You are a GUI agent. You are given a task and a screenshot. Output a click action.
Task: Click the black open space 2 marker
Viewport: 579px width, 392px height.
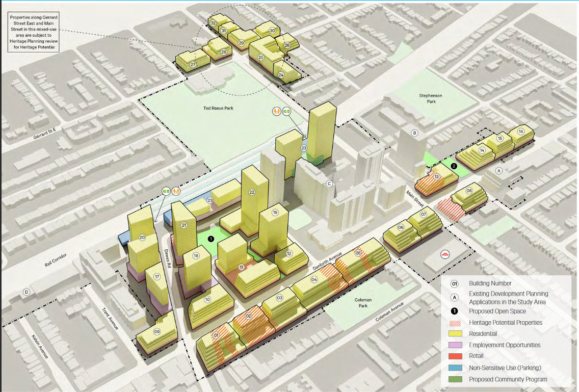(x=453, y=166)
